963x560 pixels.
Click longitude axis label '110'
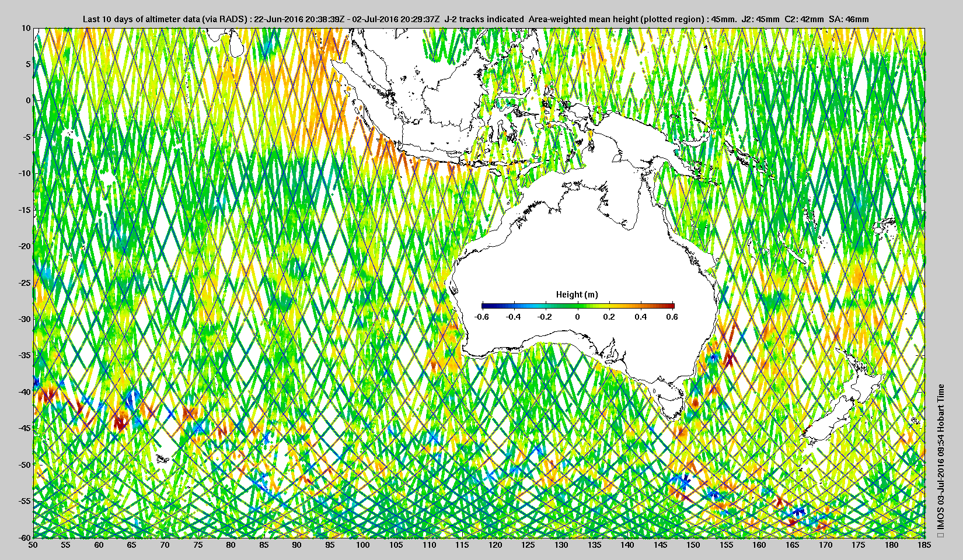click(430, 545)
